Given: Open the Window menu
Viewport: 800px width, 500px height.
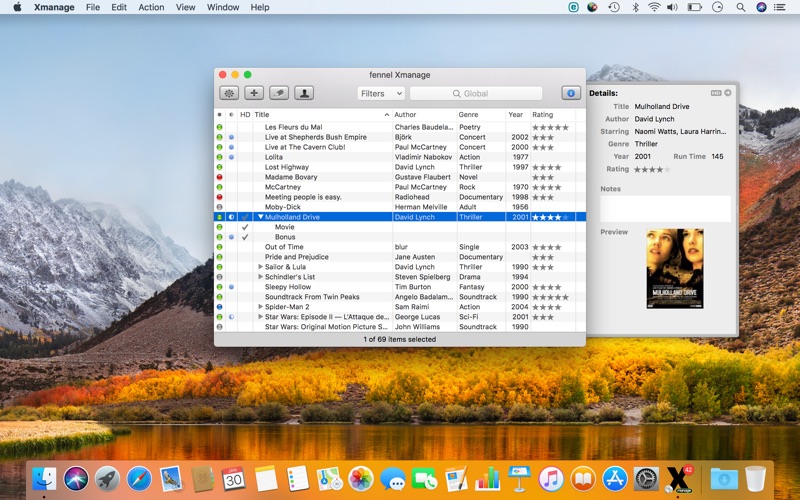Looking at the screenshot, I should click(x=222, y=7).
